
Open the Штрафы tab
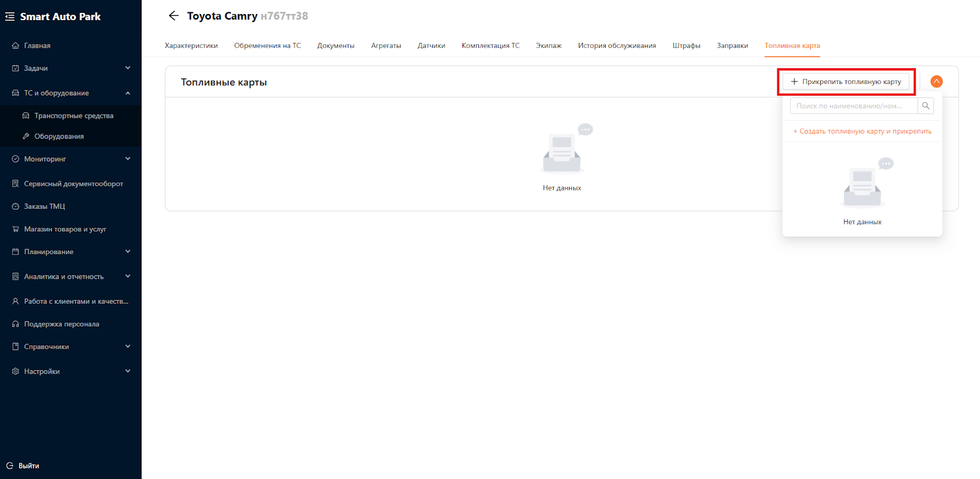tap(686, 46)
